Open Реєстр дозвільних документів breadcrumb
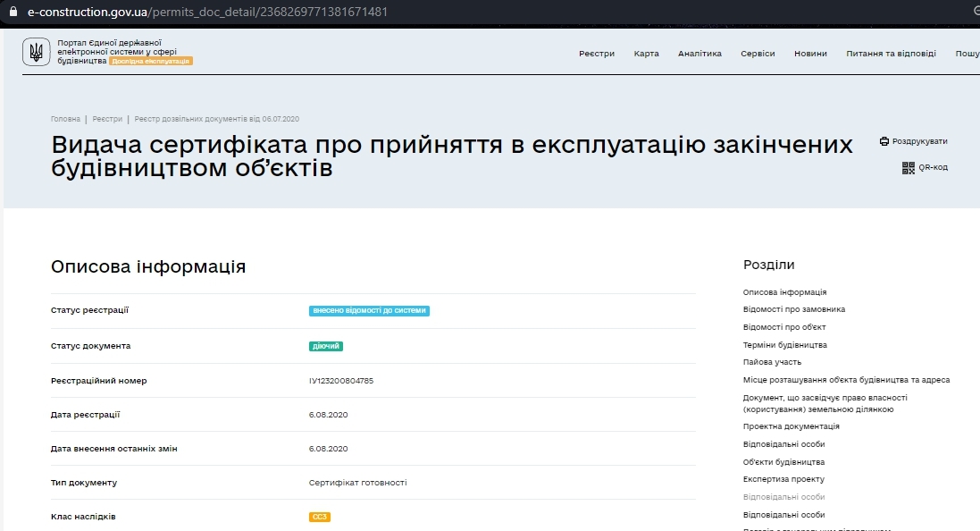Viewport: 980px width, 531px height. coord(217,119)
